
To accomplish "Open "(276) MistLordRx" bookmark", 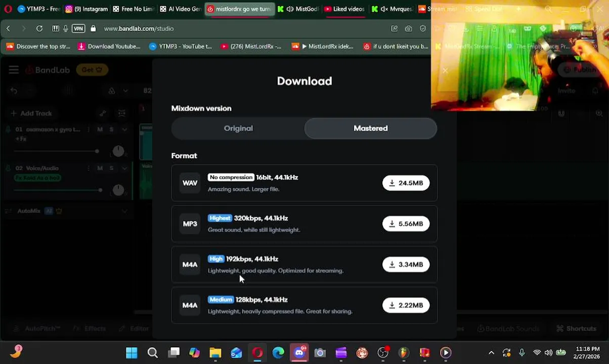I will (251, 47).
